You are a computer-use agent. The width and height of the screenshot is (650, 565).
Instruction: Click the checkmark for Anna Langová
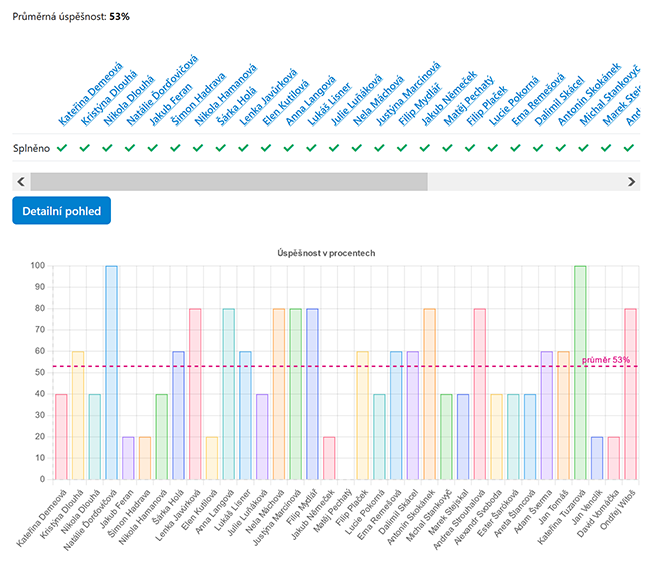click(289, 148)
